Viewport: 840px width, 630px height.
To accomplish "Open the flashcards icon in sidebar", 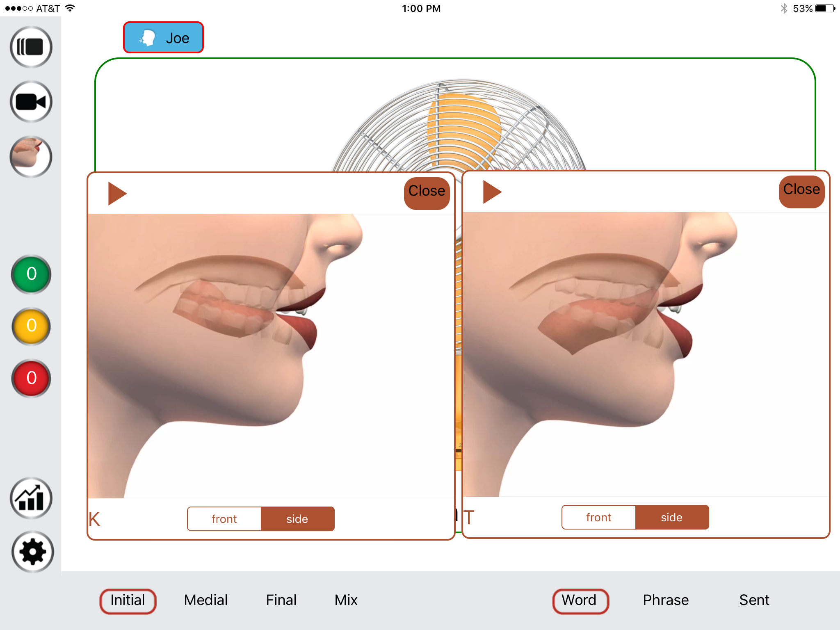I will [31, 47].
